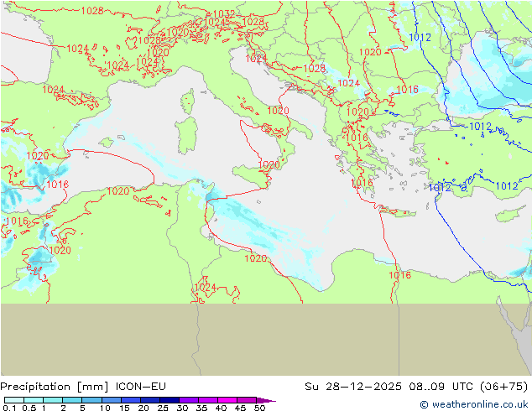Select the 45–50 mm legend swatch

coord(247,400)
